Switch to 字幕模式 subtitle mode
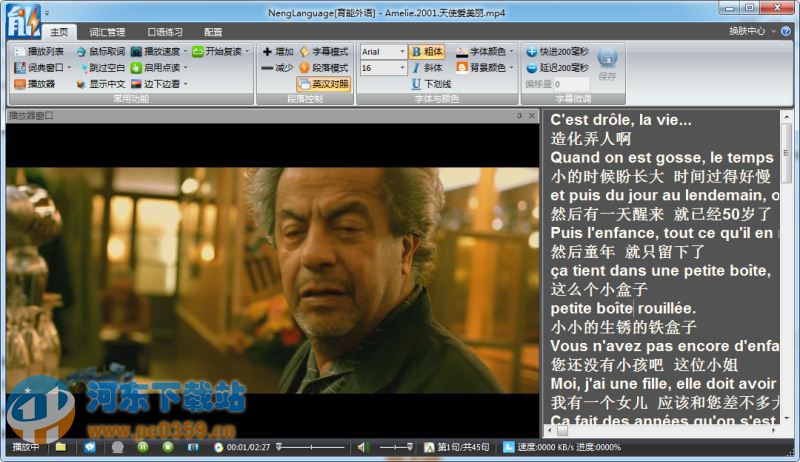The image size is (800, 462). 324,52
